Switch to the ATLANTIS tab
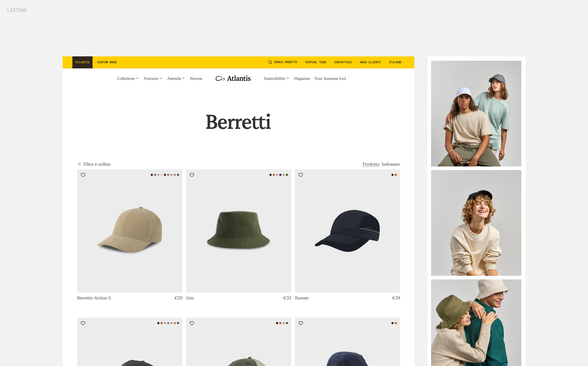The image size is (588, 366). (82, 62)
